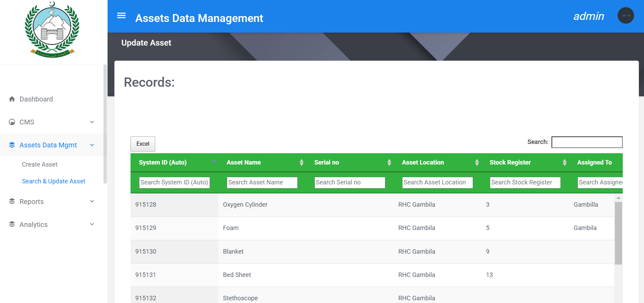Export records with Excel button
Viewport: 644px width, 303px height.
click(143, 144)
